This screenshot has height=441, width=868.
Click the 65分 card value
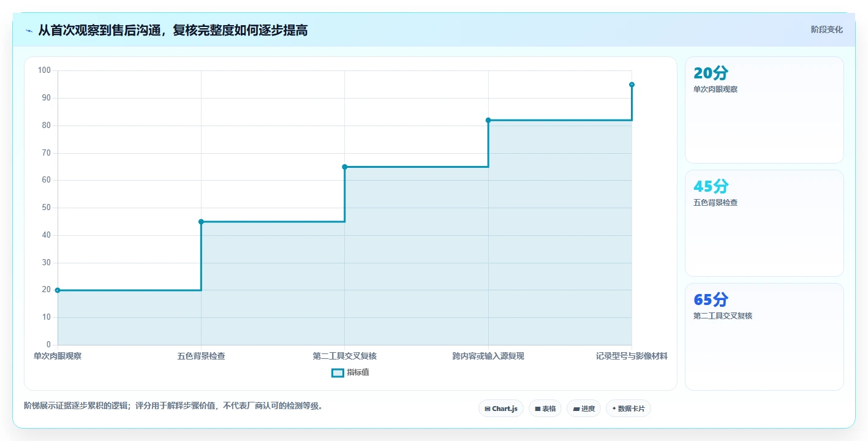click(711, 300)
